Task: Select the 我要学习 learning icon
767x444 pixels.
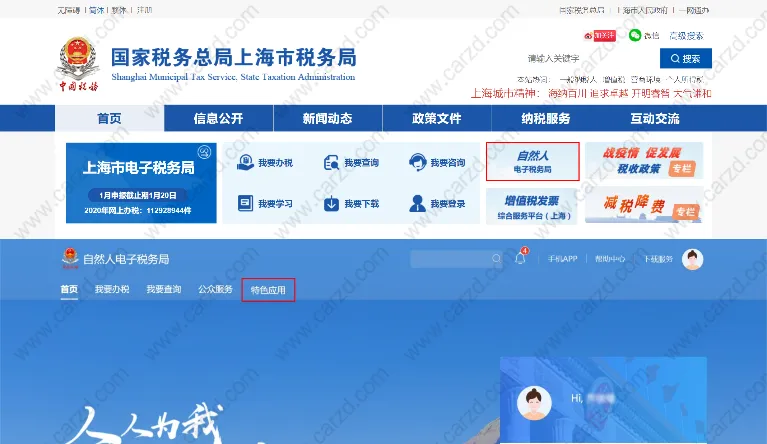Action: pos(245,203)
